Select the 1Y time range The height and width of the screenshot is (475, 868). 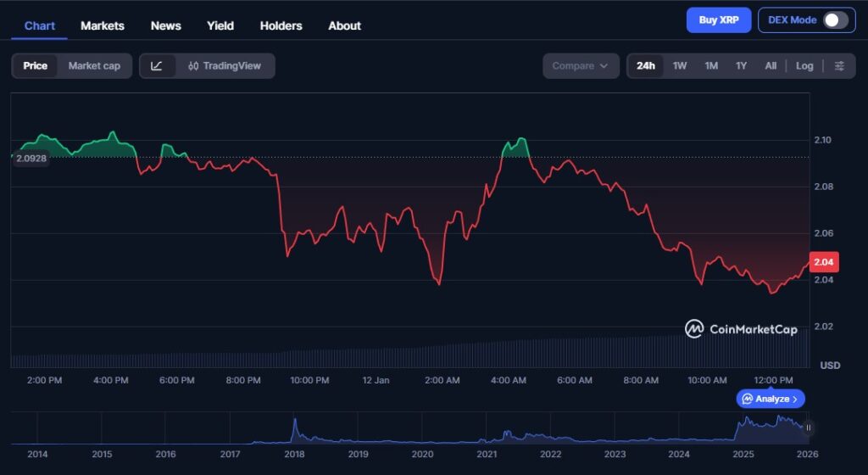click(x=741, y=66)
